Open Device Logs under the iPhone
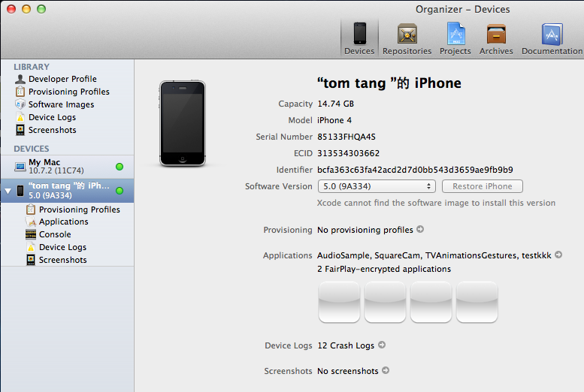This screenshot has height=392, width=584. [62, 247]
